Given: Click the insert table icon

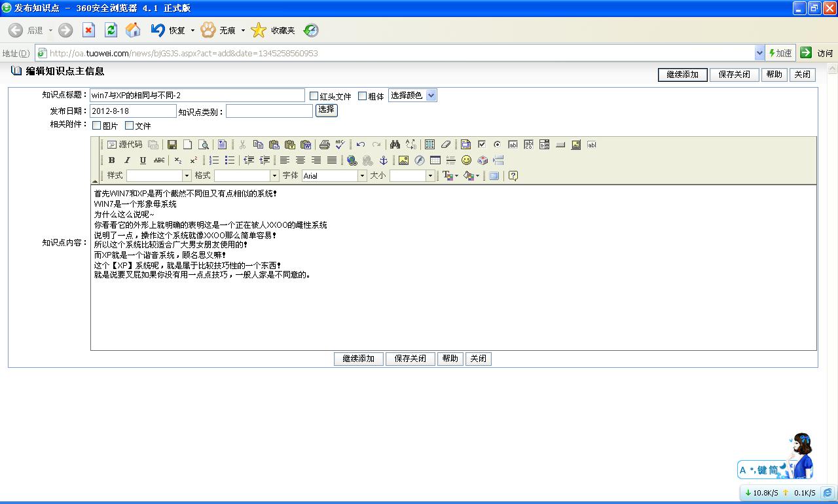Looking at the screenshot, I should (x=435, y=160).
